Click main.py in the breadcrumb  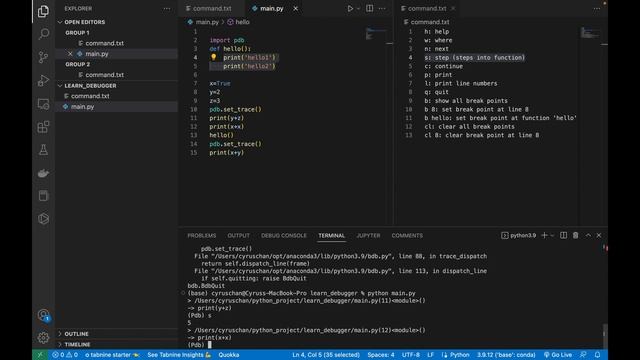click(x=207, y=22)
